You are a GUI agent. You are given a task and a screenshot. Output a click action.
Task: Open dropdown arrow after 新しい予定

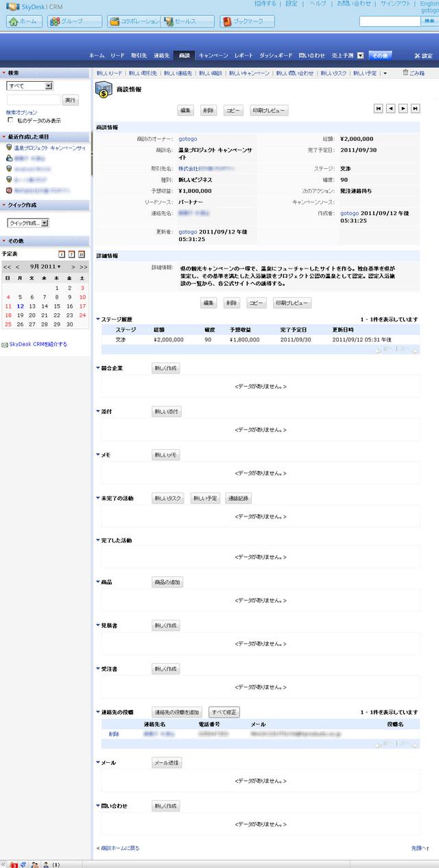pyautogui.click(x=385, y=73)
